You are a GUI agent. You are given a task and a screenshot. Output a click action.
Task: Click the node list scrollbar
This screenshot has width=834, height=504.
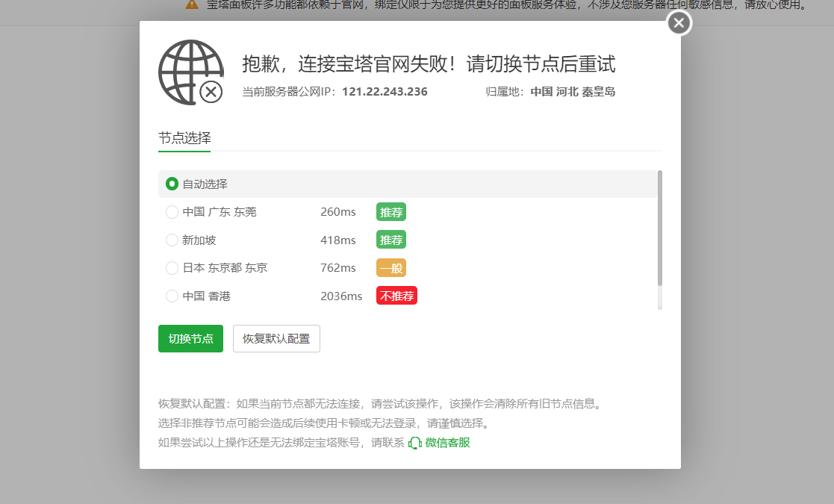(659, 228)
